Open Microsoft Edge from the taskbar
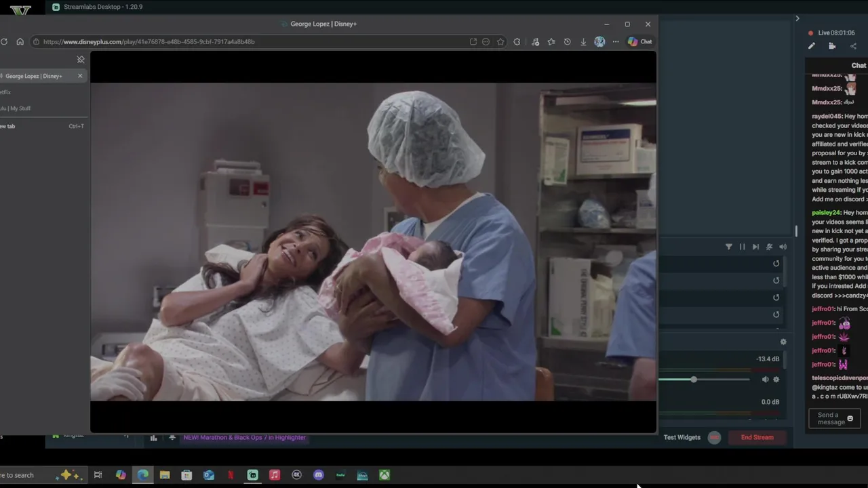This screenshot has height=488, width=868. pyautogui.click(x=142, y=475)
